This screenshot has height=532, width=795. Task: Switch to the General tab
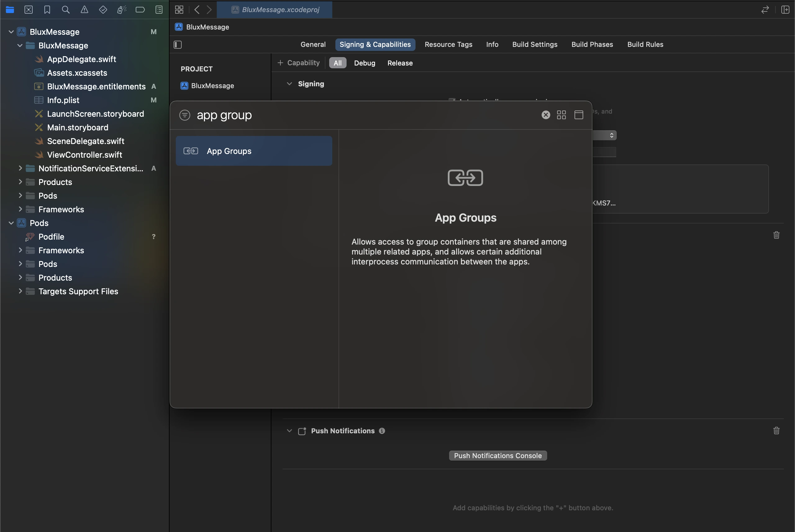point(313,44)
